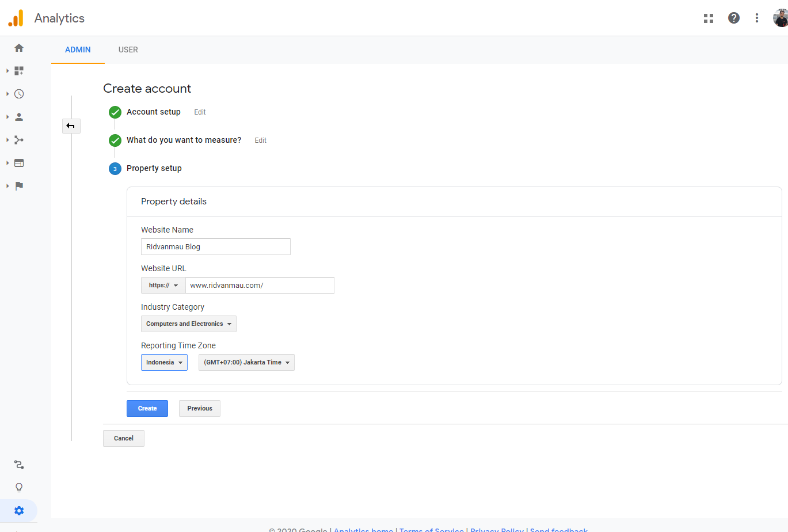Click the Website Name input field

(215, 247)
